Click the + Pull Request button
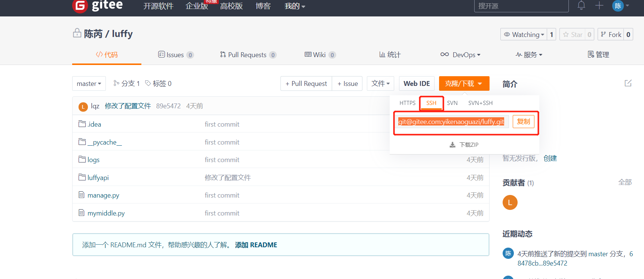This screenshot has height=279, width=644. pos(306,84)
